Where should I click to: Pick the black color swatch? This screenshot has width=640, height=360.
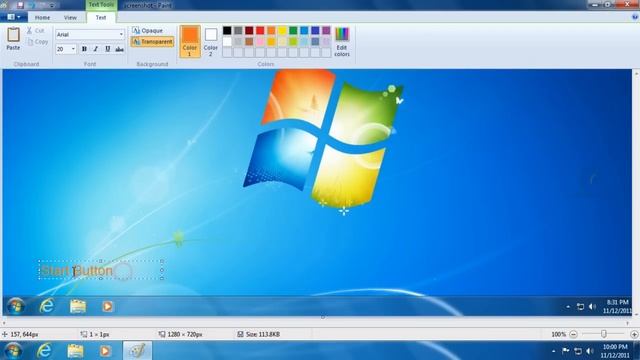point(227,31)
